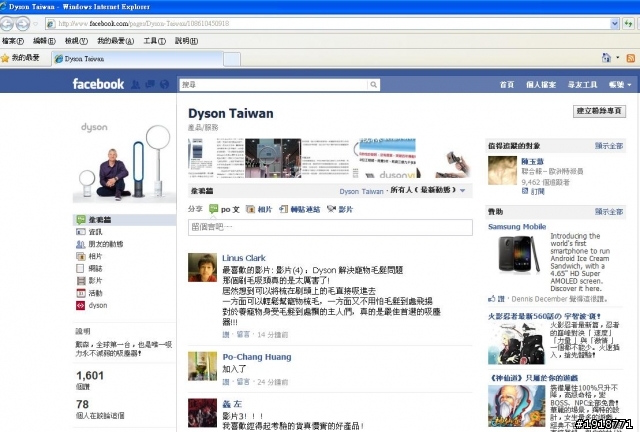Screen dimensions: 640x432
Task: Click Po-Chang Huang's avatar thumbnail
Action: click(202, 366)
